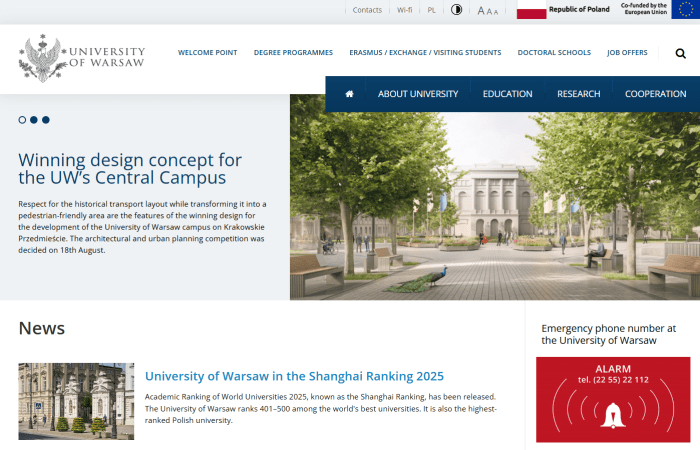Click the Contacts link
The width and height of the screenshot is (700, 450).
point(367,10)
